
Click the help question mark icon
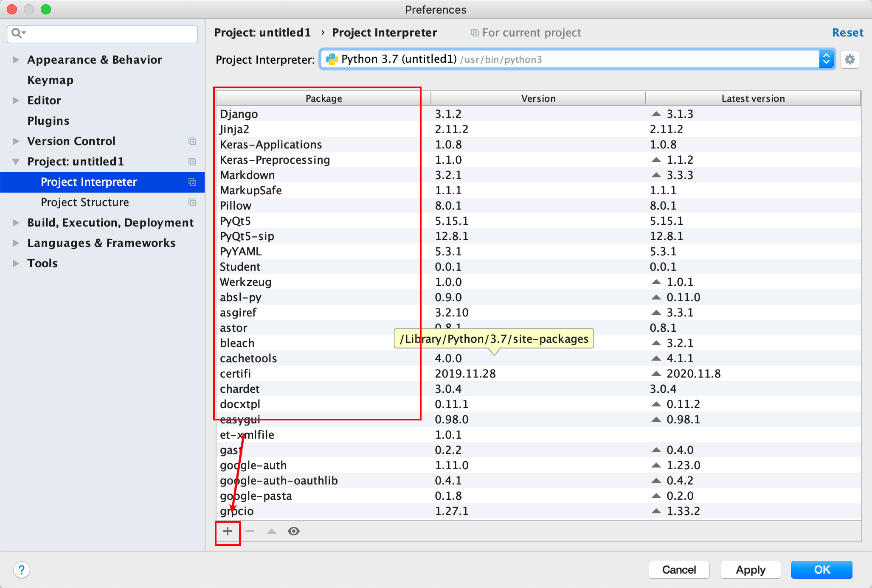(x=22, y=570)
